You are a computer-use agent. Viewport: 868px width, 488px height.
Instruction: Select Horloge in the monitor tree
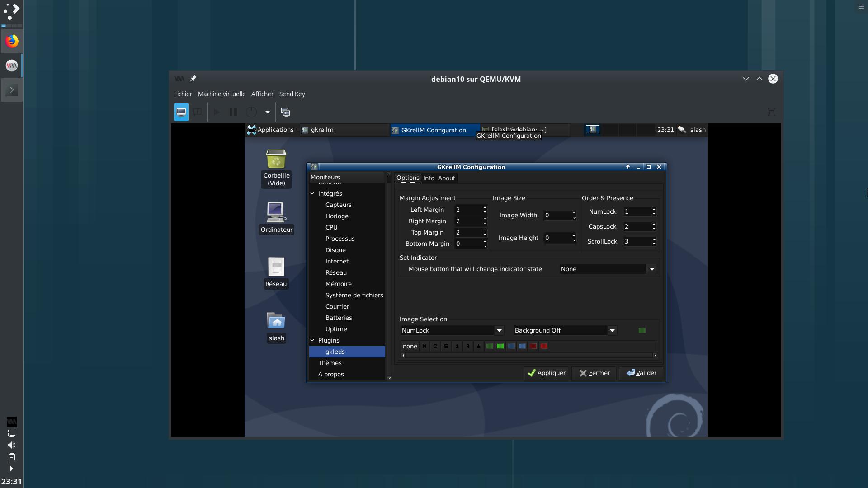pos(337,216)
